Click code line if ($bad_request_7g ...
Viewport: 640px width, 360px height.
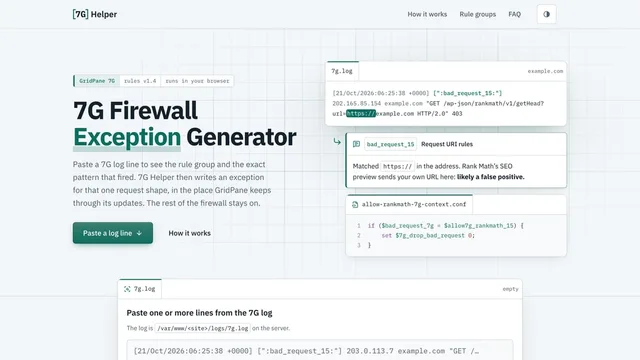(x=445, y=225)
